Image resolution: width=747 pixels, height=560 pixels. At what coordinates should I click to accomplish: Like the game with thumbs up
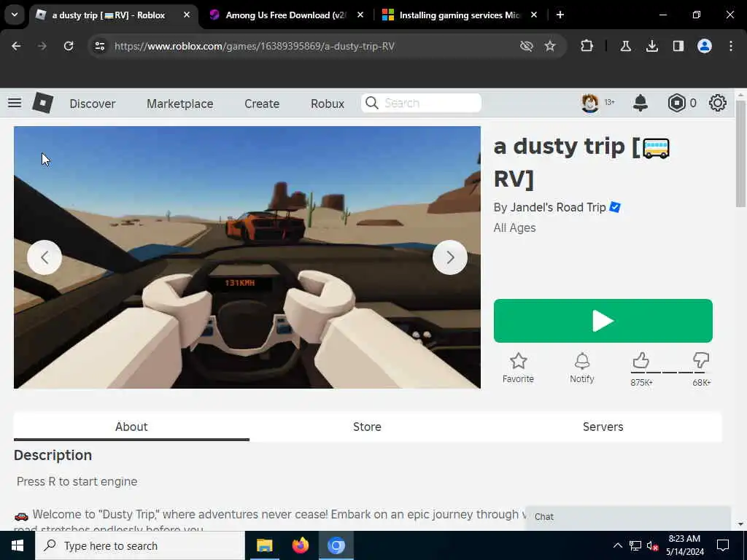pyautogui.click(x=640, y=360)
